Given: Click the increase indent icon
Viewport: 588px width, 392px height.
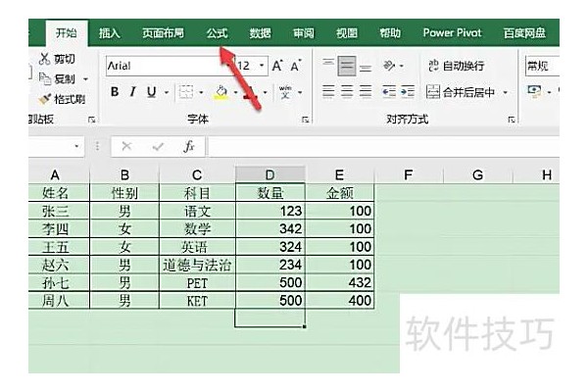Looking at the screenshot, I should click(x=408, y=91).
